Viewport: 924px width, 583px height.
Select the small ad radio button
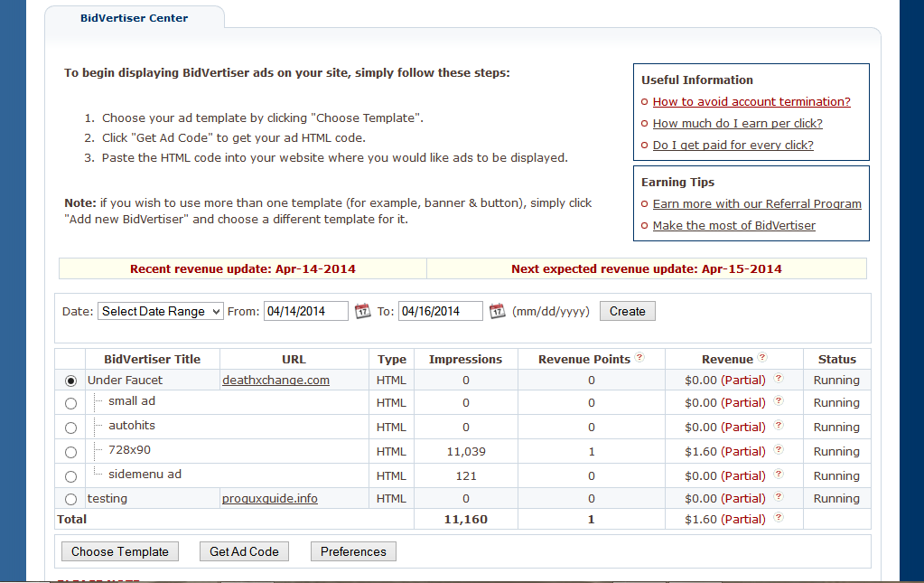pos(70,404)
